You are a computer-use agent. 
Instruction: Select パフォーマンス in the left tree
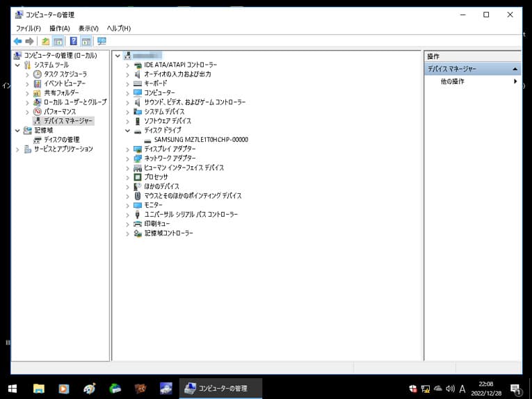[x=59, y=111]
